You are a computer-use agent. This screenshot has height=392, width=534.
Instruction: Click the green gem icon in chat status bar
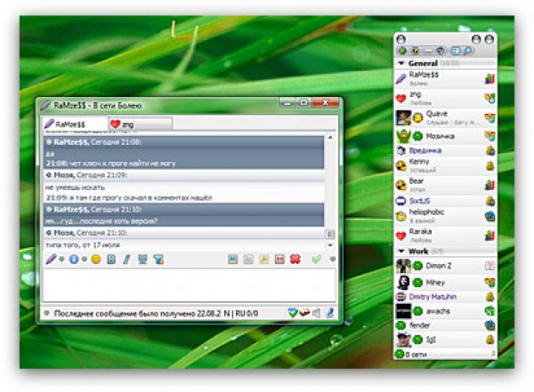coord(292,312)
